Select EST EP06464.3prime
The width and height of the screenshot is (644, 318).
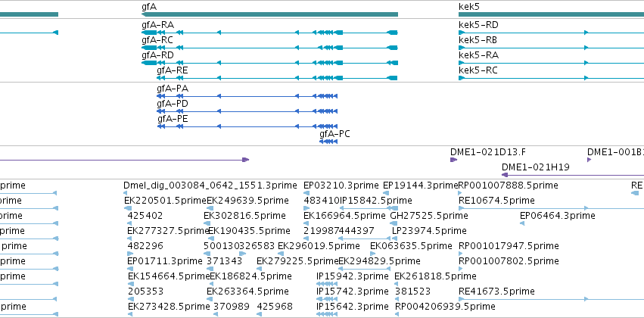557,216
